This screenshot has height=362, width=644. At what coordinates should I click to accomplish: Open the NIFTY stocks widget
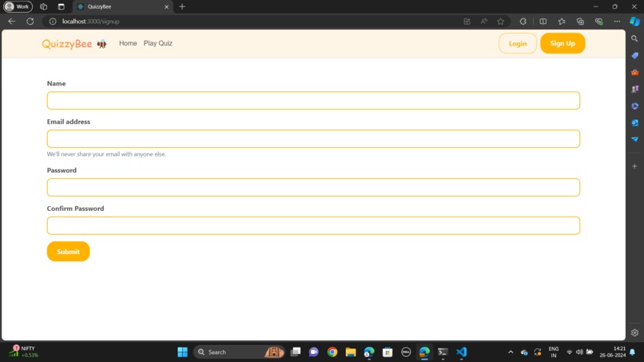[x=25, y=352]
